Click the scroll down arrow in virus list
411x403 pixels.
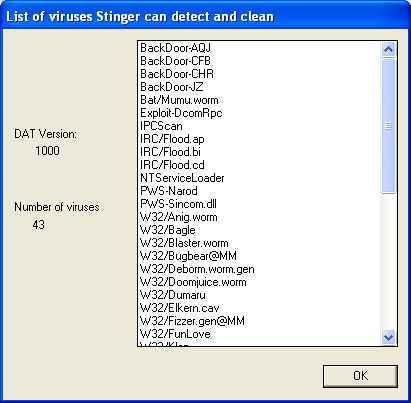[x=388, y=337]
